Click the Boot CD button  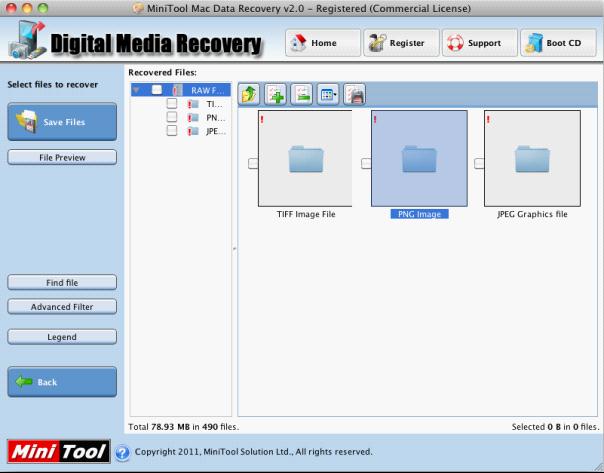[558, 43]
